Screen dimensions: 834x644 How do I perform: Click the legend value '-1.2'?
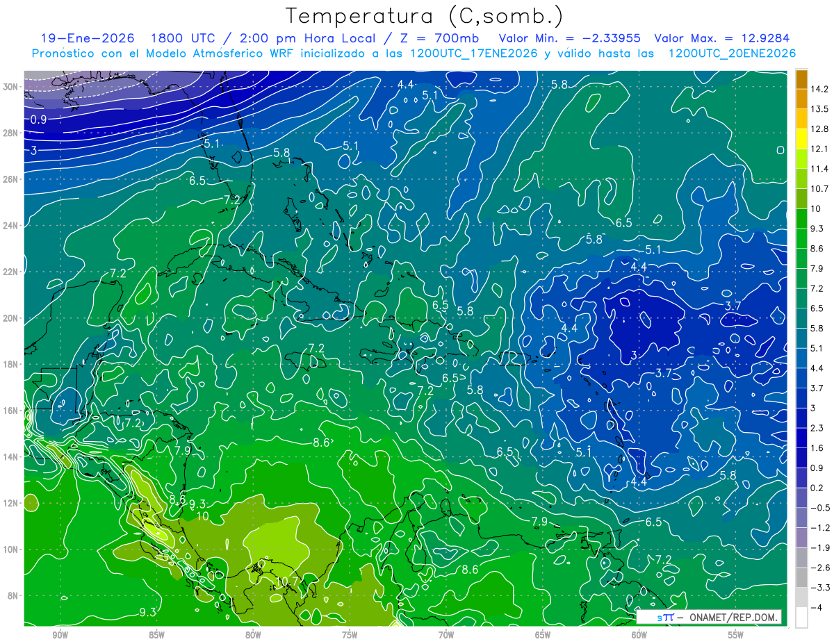click(x=819, y=528)
